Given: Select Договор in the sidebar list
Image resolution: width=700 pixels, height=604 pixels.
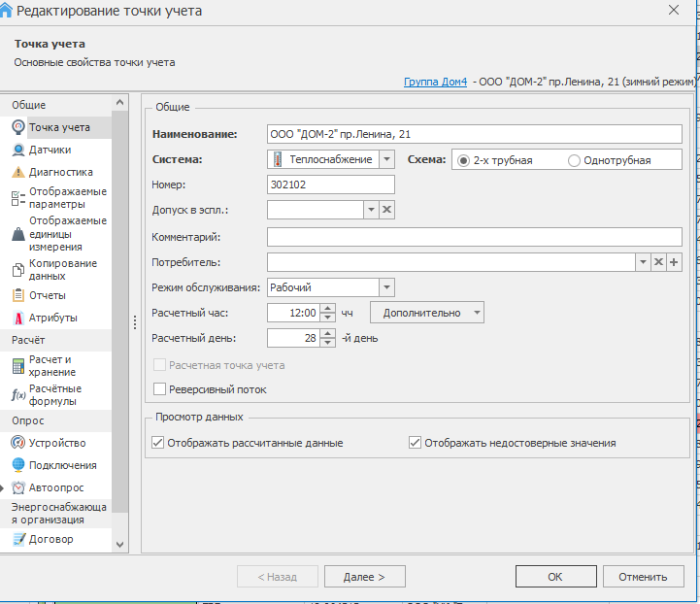Looking at the screenshot, I should click(x=50, y=539).
